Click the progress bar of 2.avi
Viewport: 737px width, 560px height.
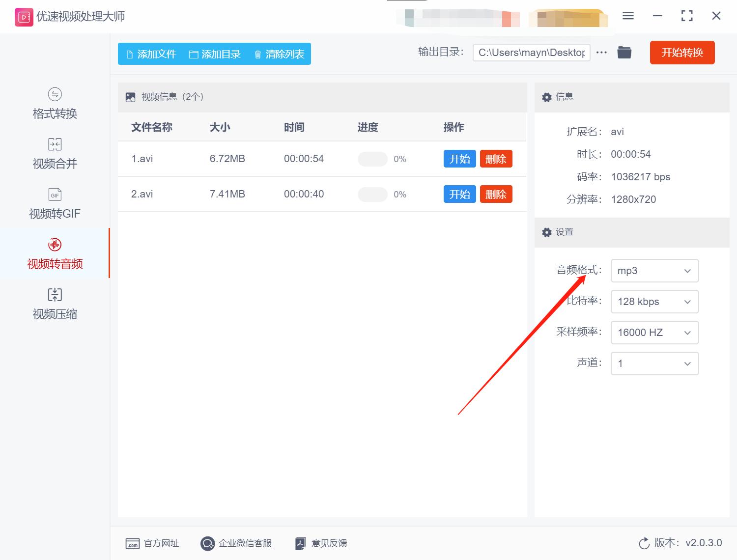(372, 194)
